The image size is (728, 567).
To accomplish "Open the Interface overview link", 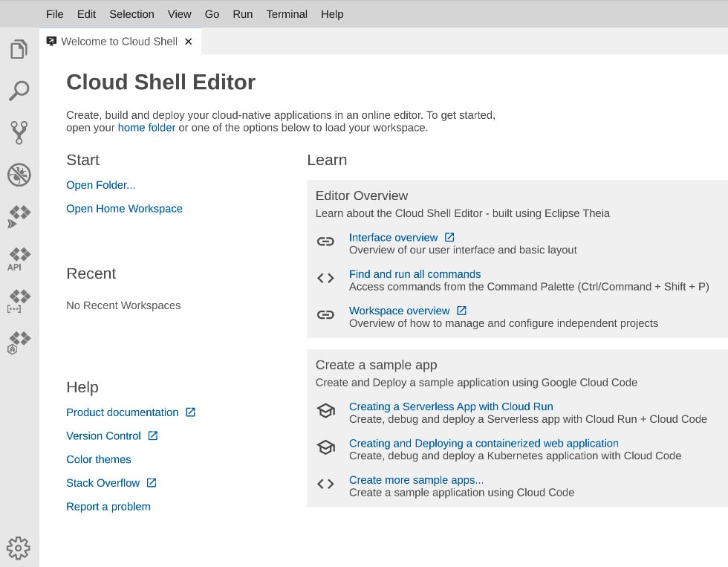I will [x=393, y=237].
